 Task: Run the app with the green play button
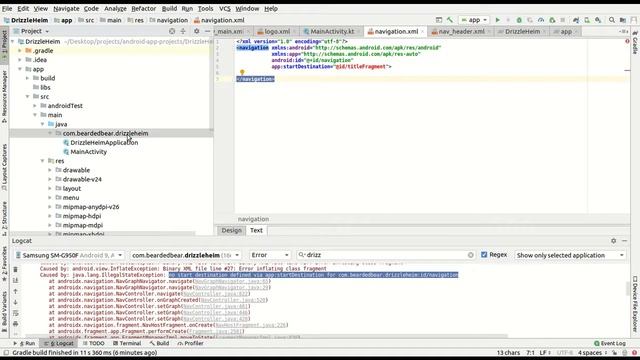pyautogui.click(x=497, y=20)
